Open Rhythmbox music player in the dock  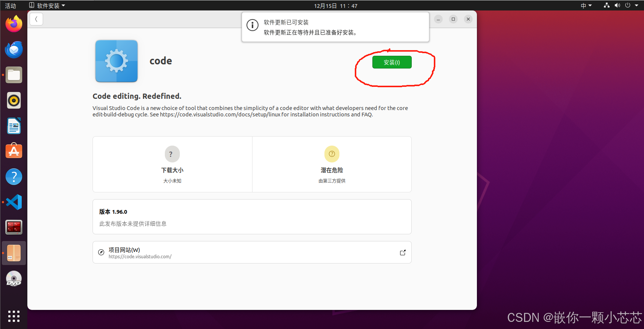click(14, 100)
